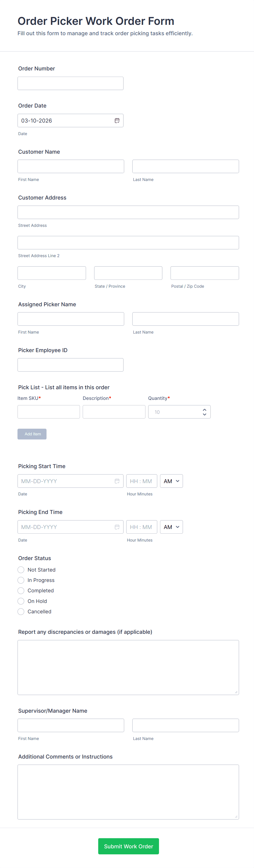Click the Item SKU input box
Screen dimensions: 254x868
click(x=49, y=412)
